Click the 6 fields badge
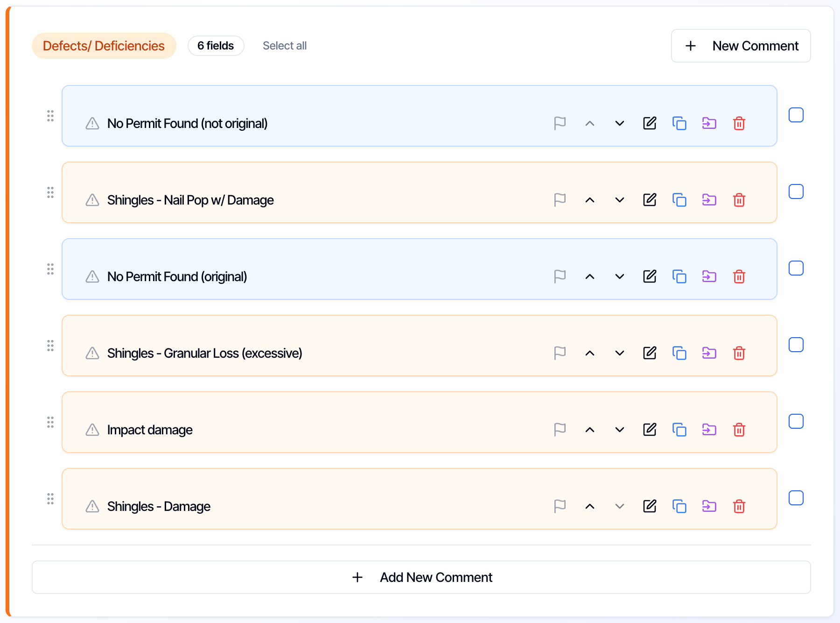Viewport: 840px width, 623px height. click(x=216, y=46)
